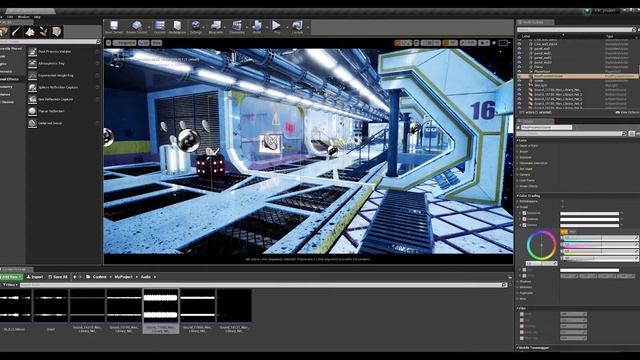Open the Filters dropdown in Content Browser
The image size is (640, 360).
tap(10, 284)
